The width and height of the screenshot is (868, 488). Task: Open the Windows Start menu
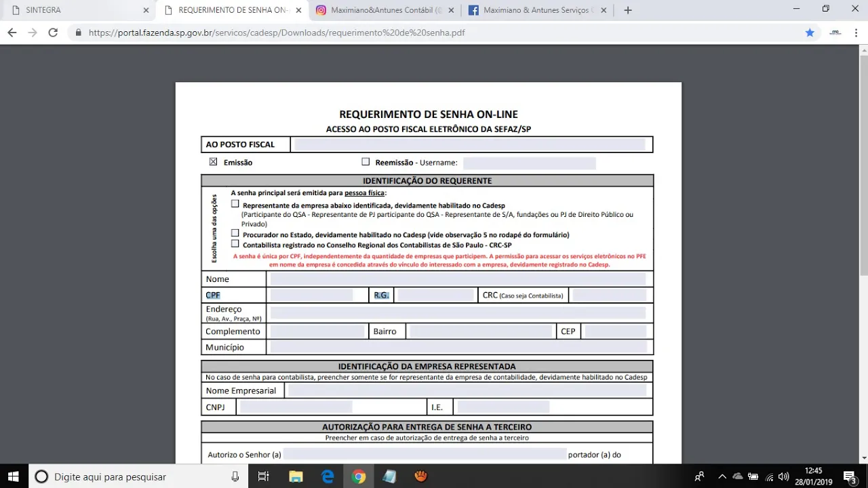(14, 476)
